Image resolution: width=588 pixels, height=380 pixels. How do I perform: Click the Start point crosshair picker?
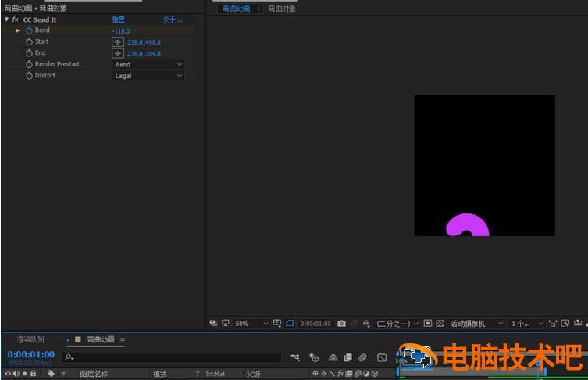click(118, 42)
